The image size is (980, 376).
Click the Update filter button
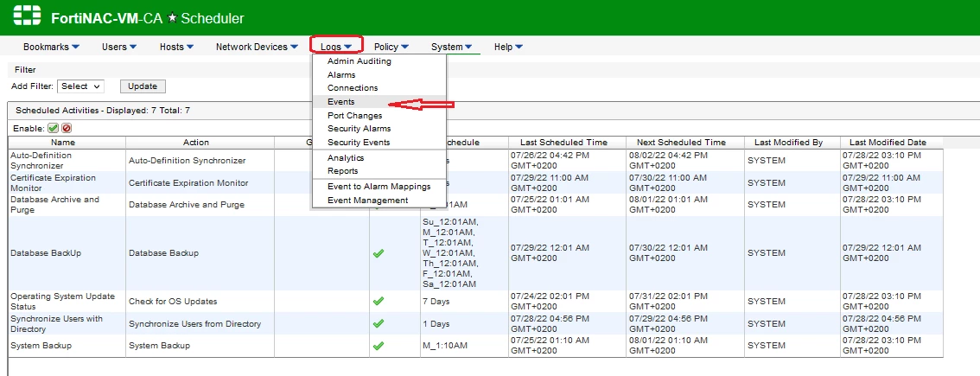click(143, 86)
